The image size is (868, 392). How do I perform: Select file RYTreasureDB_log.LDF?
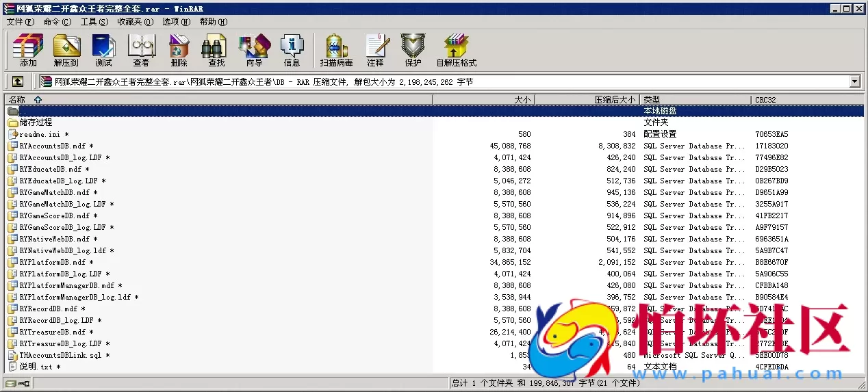434,343
